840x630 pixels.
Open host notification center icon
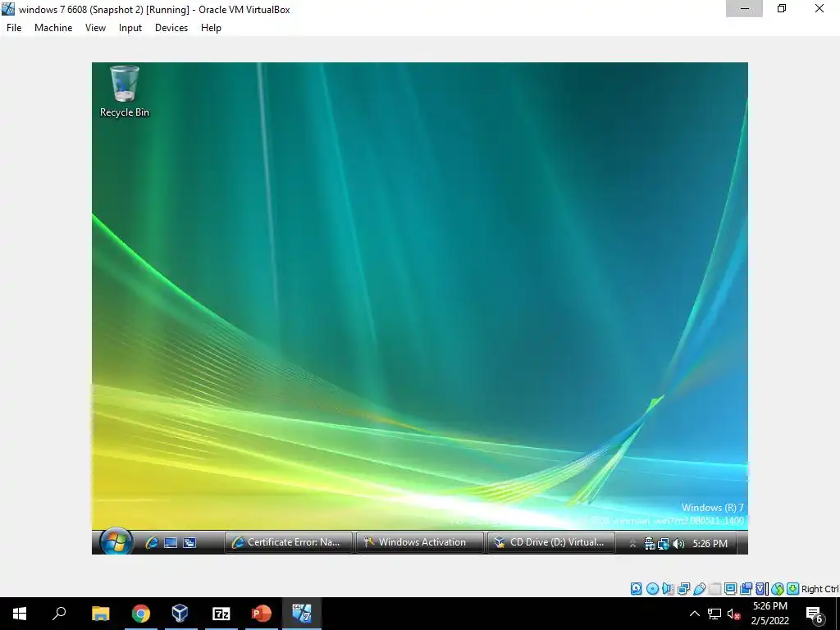(815, 614)
